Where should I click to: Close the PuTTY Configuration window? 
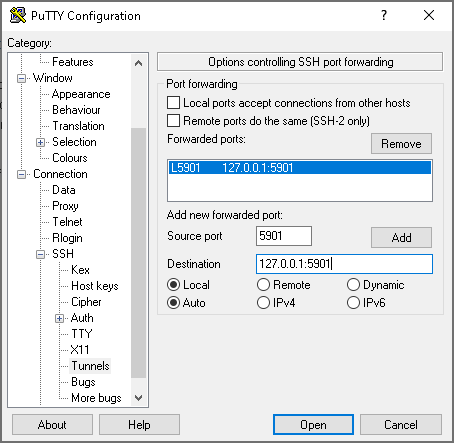[429, 15]
